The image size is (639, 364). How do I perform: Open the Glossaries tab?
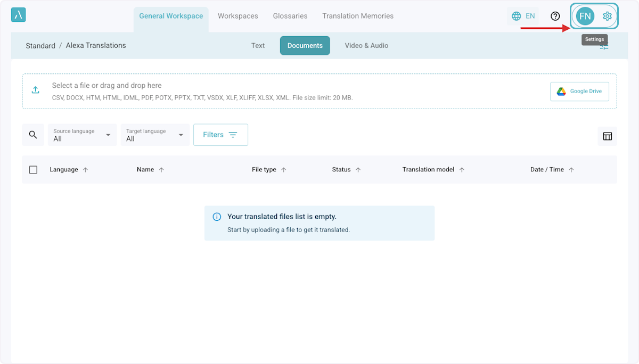[x=290, y=16]
